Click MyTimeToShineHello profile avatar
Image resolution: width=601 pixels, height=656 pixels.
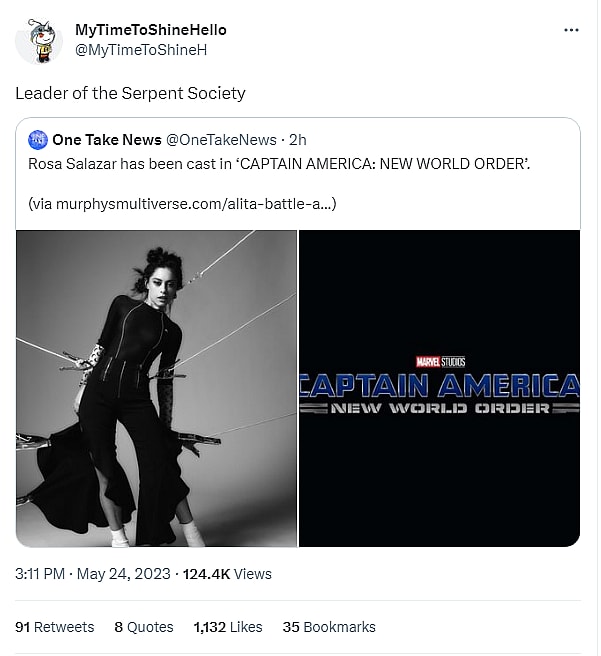pos(38,41)
